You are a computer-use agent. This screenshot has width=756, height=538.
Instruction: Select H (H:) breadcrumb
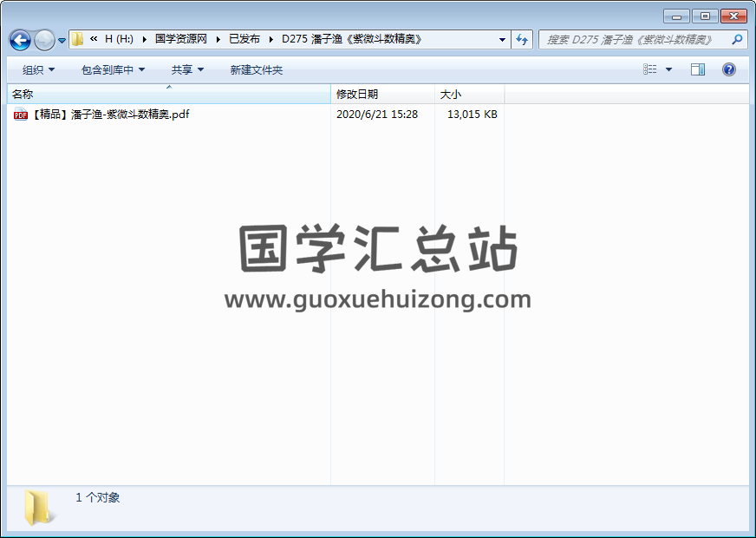(119, 39)
